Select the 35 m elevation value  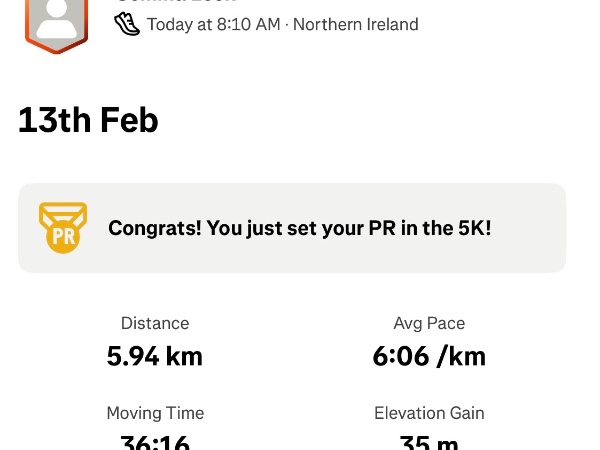(x=429, y=443)
